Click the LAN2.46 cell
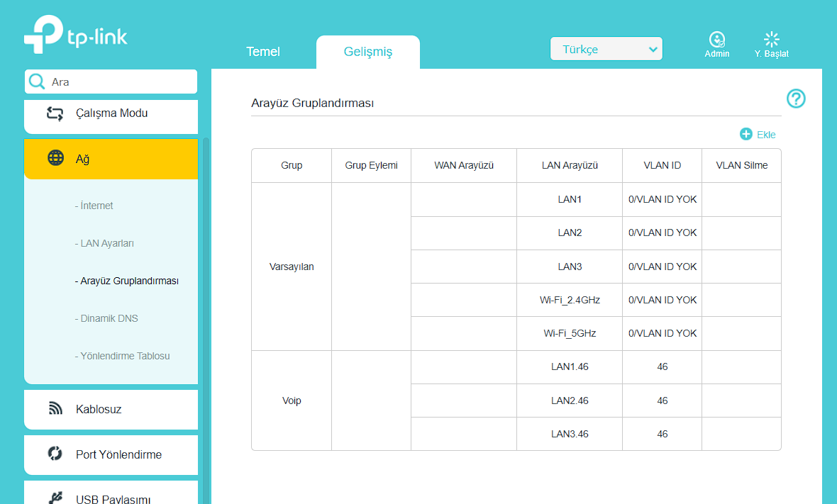This screenshot has height=504, width=837. pyautogui.click(x=570, y=401)
